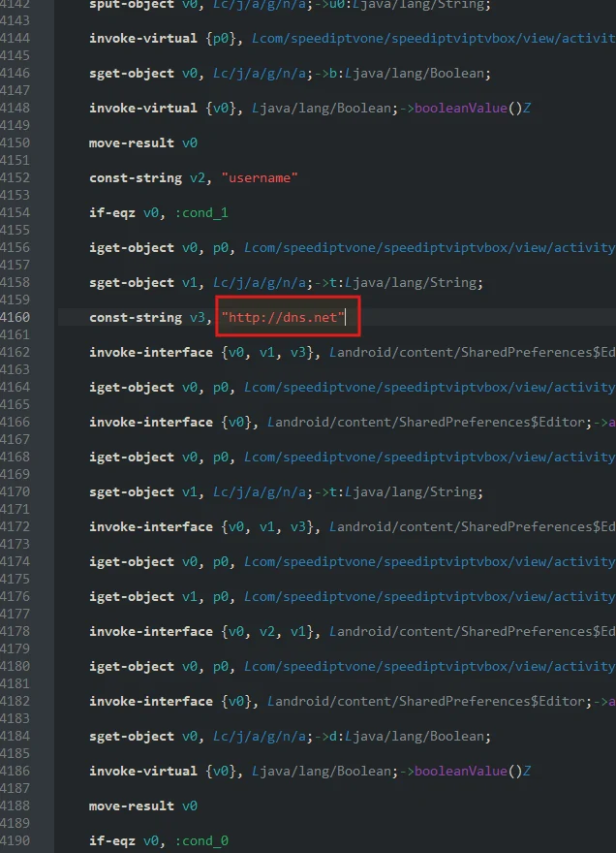Screen dimensions: 616x853
Task: Click line number 4148 in the gutter
Action: (15, 109)
